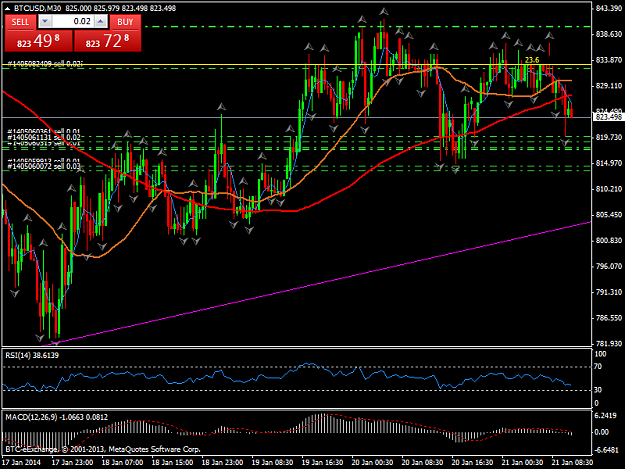Select the magenta ascending trend line

[x=319, y=284]
